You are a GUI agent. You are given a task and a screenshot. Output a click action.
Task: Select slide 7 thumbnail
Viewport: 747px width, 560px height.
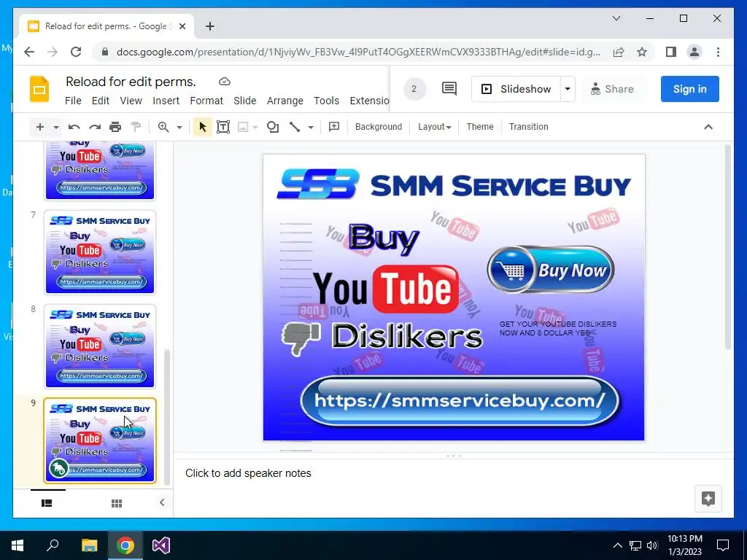[100, 252]
